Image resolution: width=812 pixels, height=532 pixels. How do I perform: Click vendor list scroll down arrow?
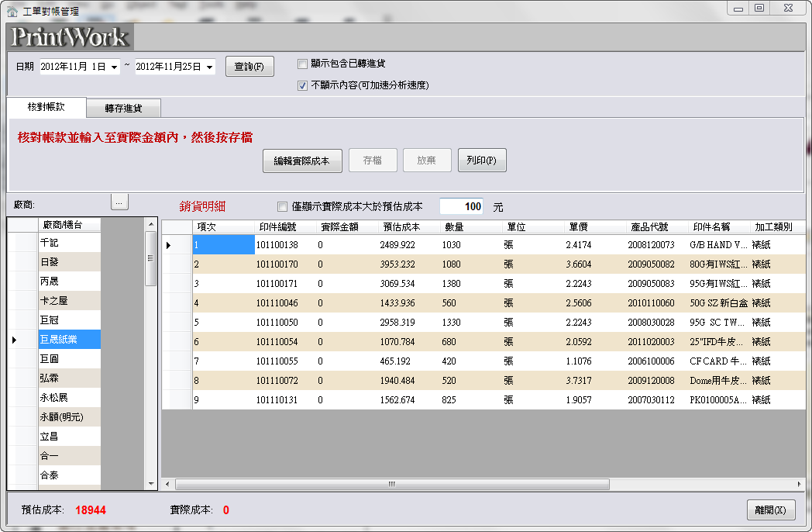click(x=150, y=484)
